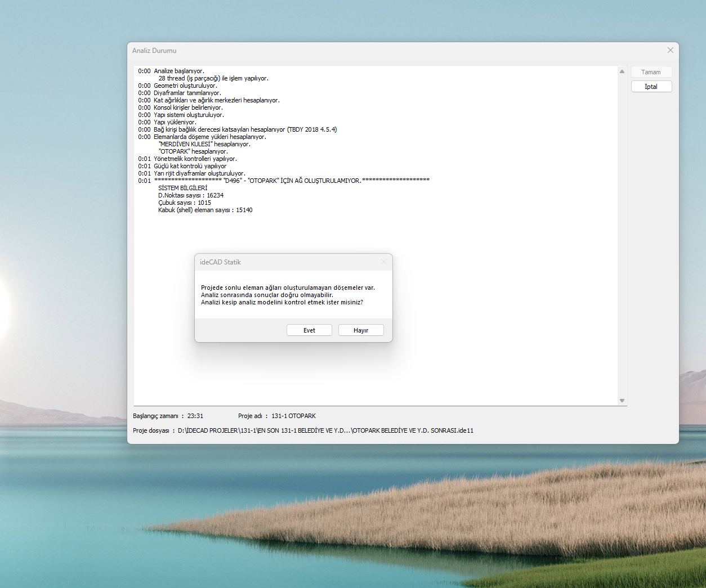This screenshot has height=588, width=706.
Task: Click the Çubuk sayısı 1015 line
Action: tap(184, 203)
